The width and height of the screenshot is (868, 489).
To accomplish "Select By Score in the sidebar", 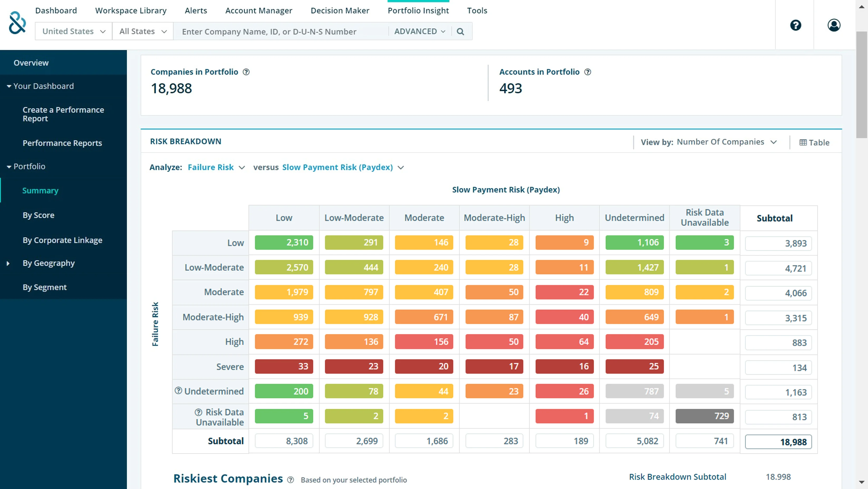I will tap(38, 215).
